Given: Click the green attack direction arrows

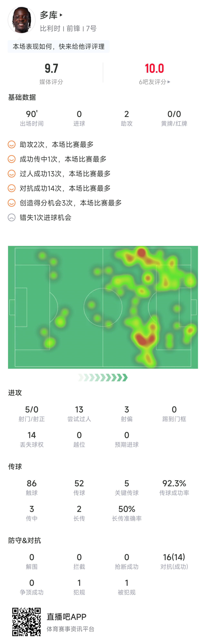Looking at the screenshot, I should [103, 377].
